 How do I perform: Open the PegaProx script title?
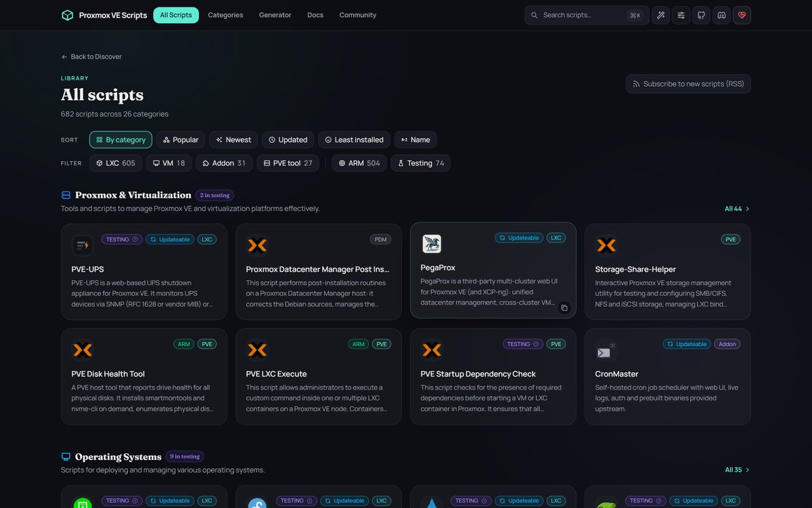(438, 268)
